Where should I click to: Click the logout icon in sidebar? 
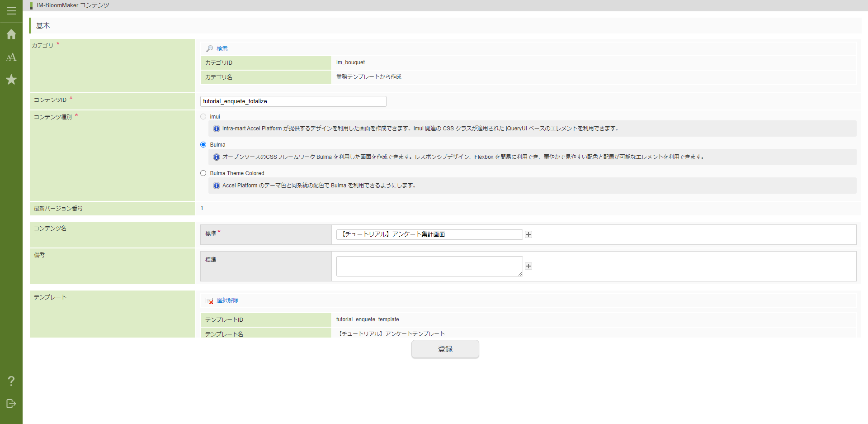pos(11,404)
